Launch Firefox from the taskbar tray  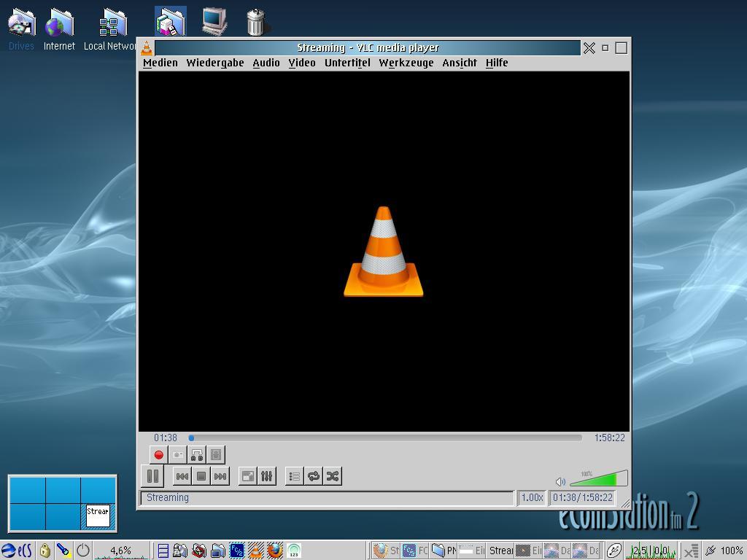[x=275, y=551]
